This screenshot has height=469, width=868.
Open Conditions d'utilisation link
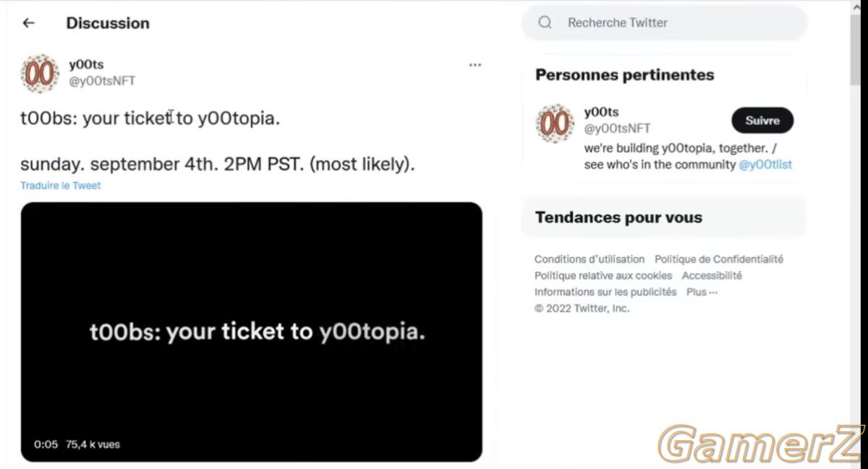[590, 259]
